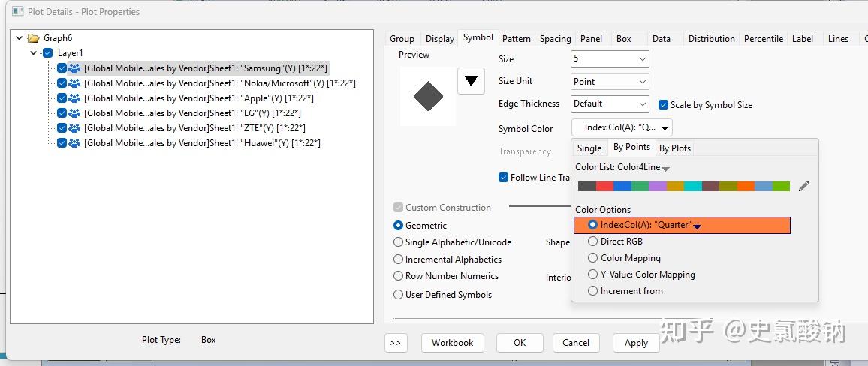Pick the red swatch in color list

pyautogui.click(x=604, y=187)
